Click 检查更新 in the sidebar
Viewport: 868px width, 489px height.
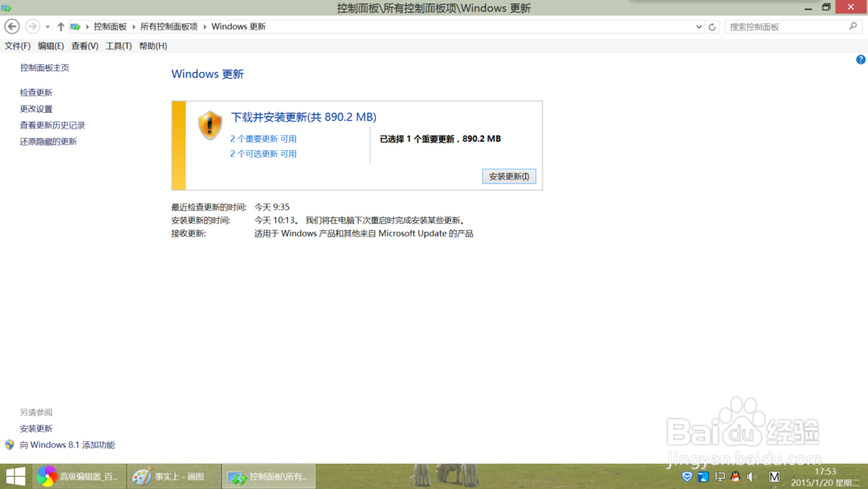pos(36,92)
